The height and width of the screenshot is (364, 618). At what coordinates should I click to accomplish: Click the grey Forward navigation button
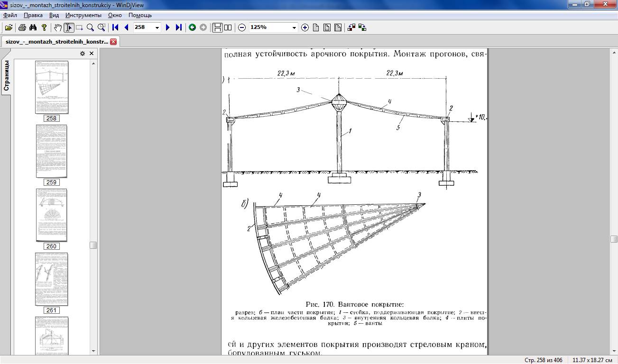pyautogui.click(x=203, y=27)
